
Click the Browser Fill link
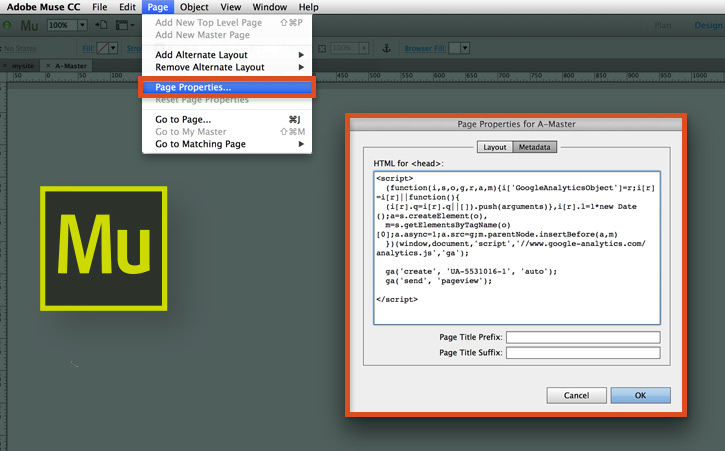(x=425, y=48)
